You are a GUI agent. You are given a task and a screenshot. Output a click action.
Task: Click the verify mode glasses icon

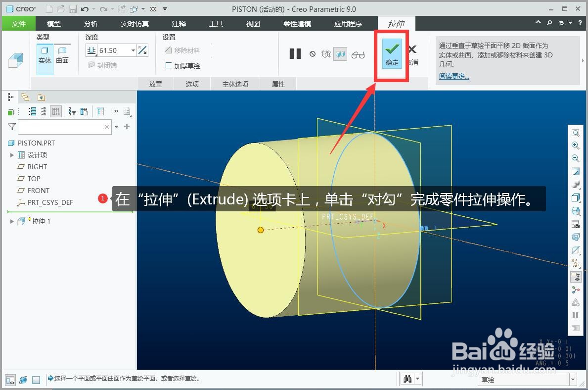358,55
